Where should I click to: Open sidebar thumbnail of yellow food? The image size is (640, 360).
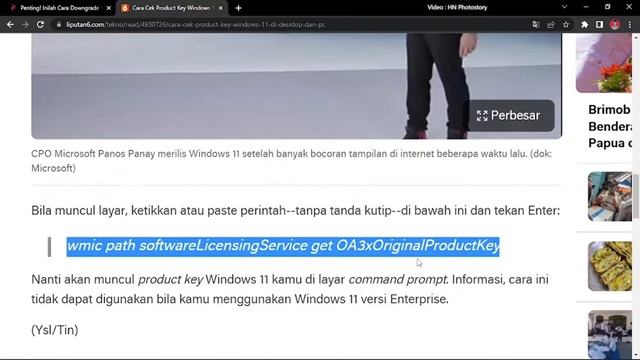point(610,266)
